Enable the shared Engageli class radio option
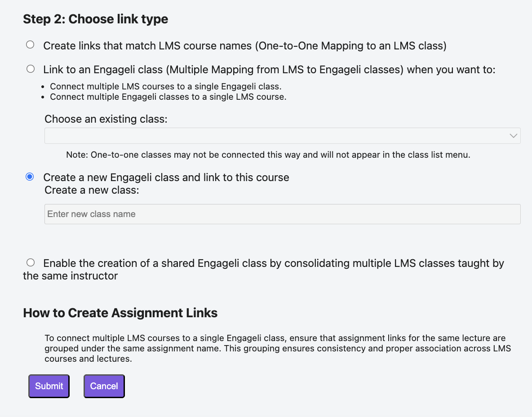This screenshot has width=532, height=417. (x=31, y=262)
